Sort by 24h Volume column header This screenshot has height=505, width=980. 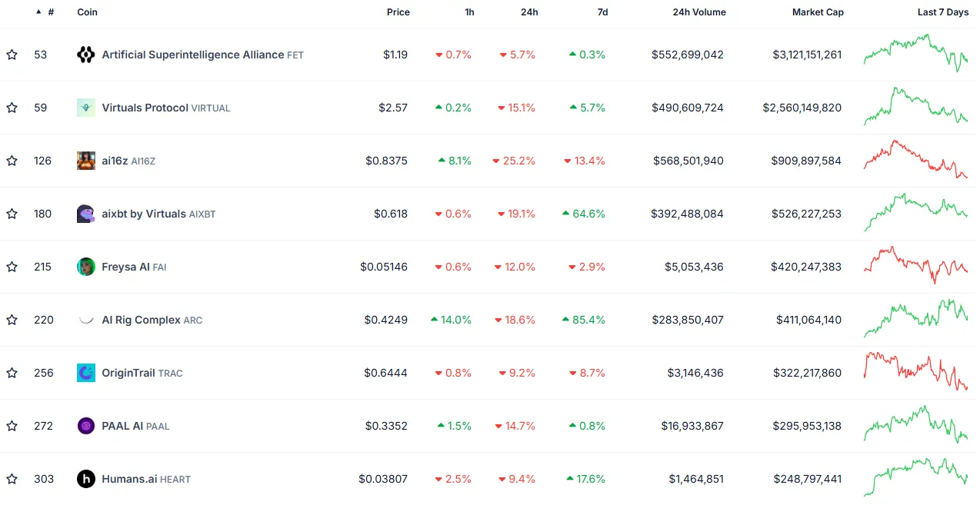pos(699,12)
